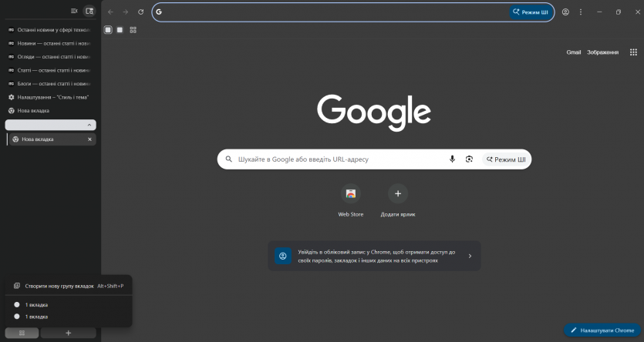Screen dimensions: 644x342
Task: Open Google Lens image search icon
Action: (469, 159)
